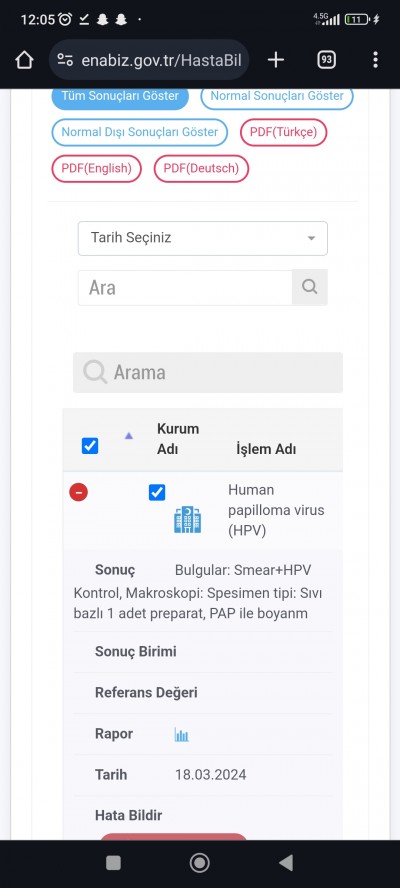The height and width of the screenshot is (888, 400).
Task: Collapse the HPV row with red minus icon
Action: tap(78, 492)
